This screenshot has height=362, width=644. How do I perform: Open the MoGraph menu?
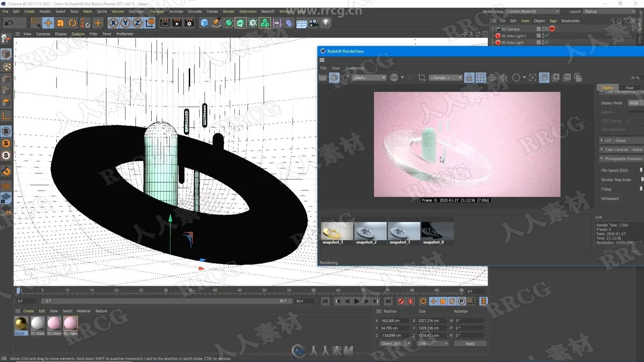coord(136,11)
